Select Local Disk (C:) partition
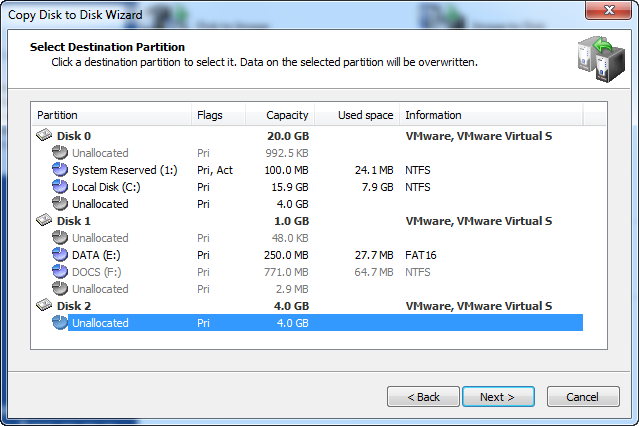This screenshot has width=639, height=426. coord(106,187)
